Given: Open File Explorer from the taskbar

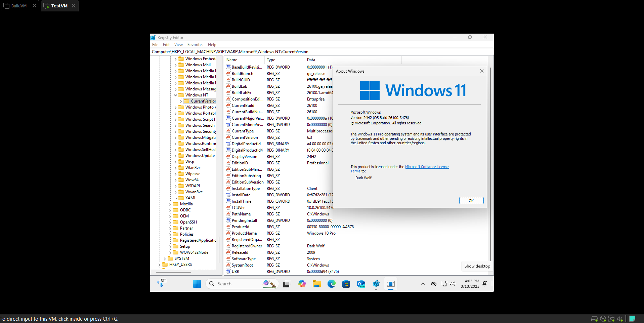Looking at the screenshot, I should tap(316, 284).
